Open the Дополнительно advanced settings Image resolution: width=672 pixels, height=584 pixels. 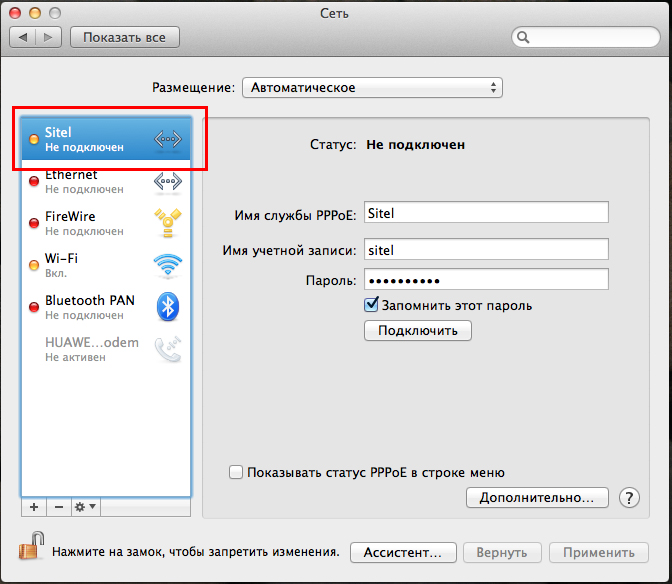click(x=536, y=497)
